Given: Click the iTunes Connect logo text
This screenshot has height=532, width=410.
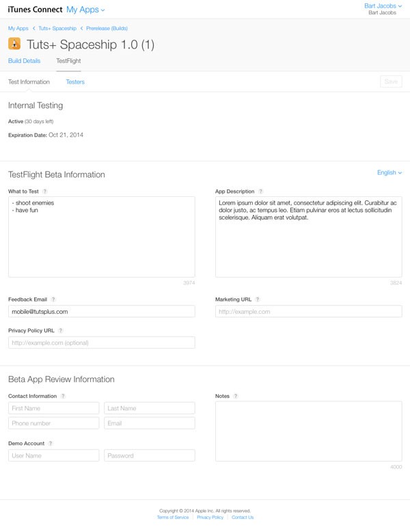Looking at the screenshot, I should tap(35, 10).
